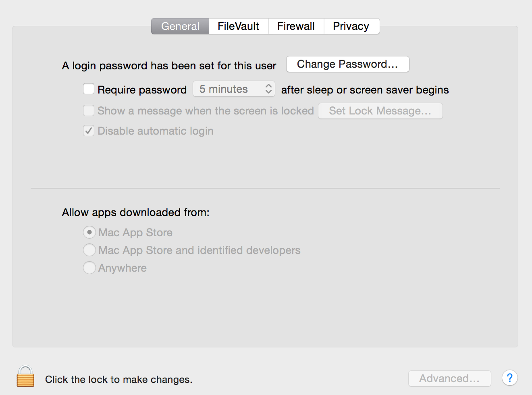Go to the Privacy tab
532x395 pixels.
351,26
